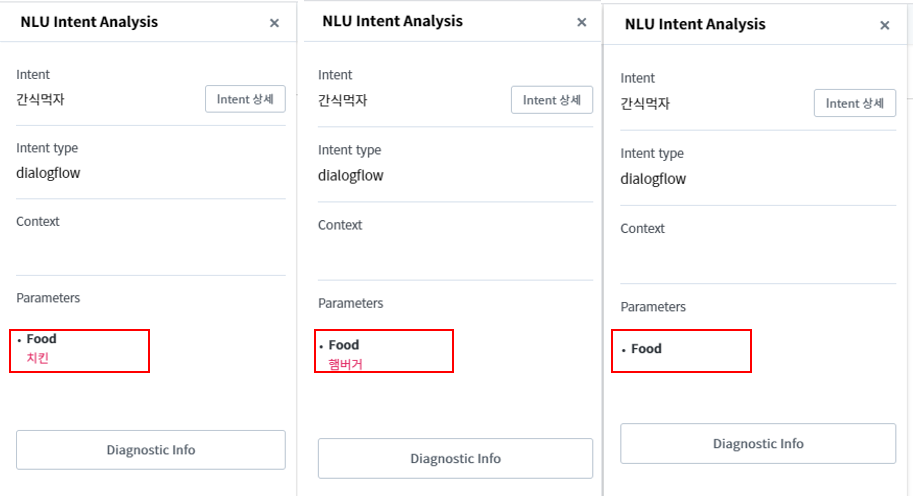913x496 pixels.
Task: Click dialogflow intent type in 햄버거 panel
Action: click(350, 175)
